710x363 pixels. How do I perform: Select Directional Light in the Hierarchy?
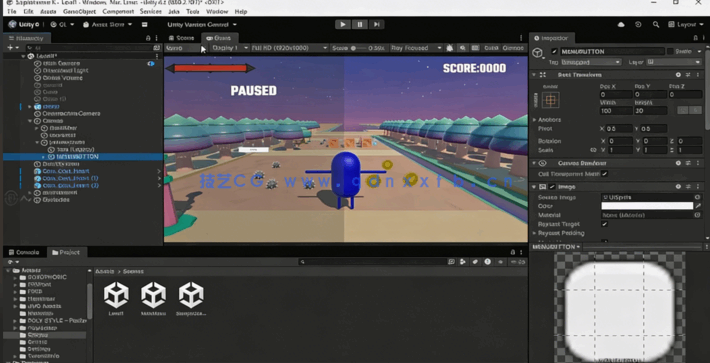coord(65,71)
